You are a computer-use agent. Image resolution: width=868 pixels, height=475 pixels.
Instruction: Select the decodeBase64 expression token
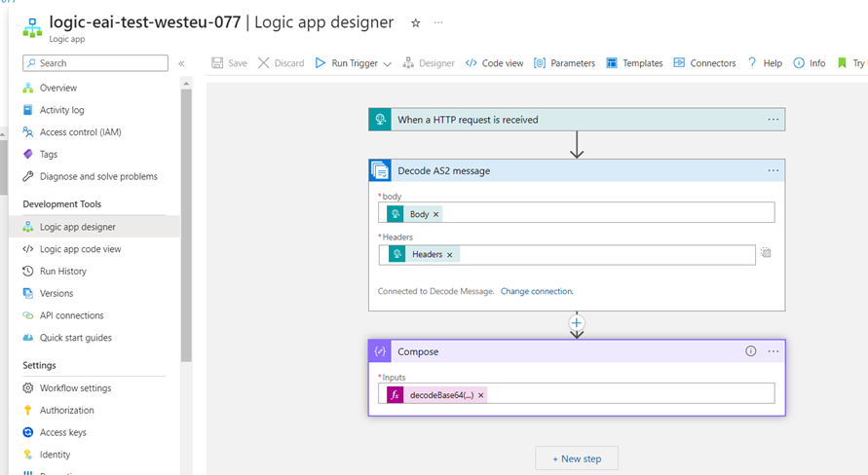pyautogui.click(x=436, y=395)
